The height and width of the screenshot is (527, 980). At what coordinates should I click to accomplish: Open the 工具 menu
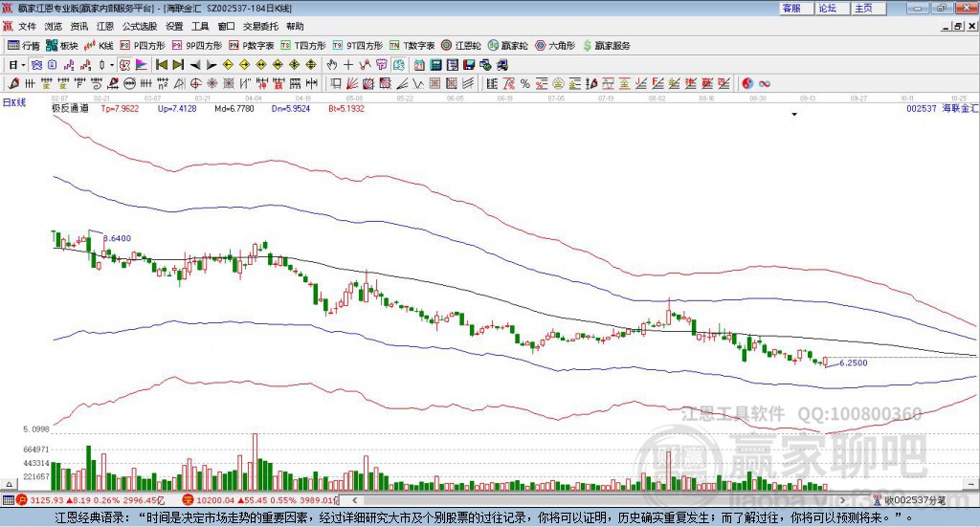(200, 26)
